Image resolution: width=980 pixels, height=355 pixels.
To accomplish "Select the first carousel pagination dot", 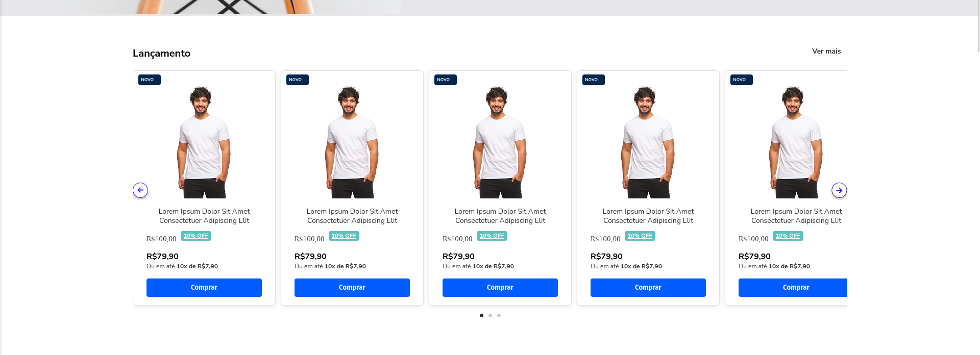I will (x=481, y=315).
